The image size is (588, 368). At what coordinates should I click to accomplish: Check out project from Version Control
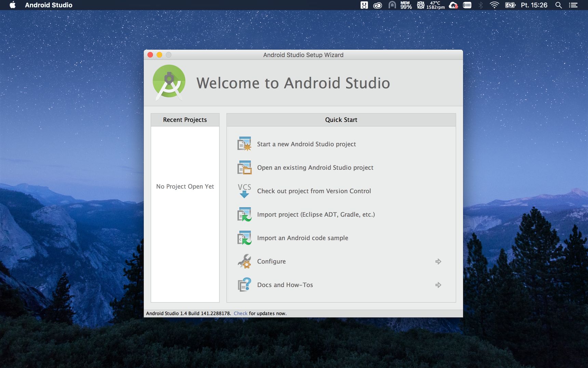point(314,191)
